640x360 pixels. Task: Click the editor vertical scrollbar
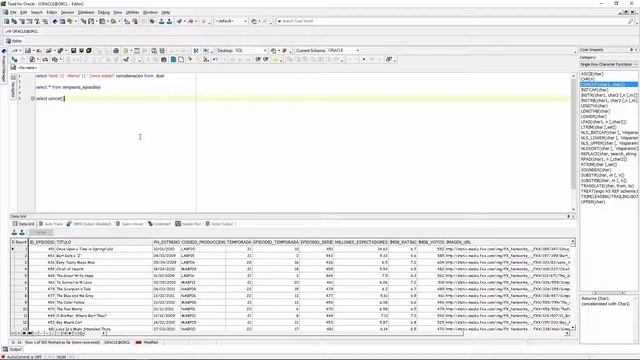click(x=573, y=143)
